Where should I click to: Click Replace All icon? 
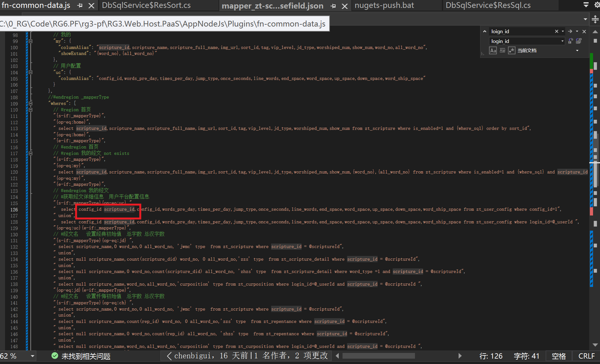[579, 41]
